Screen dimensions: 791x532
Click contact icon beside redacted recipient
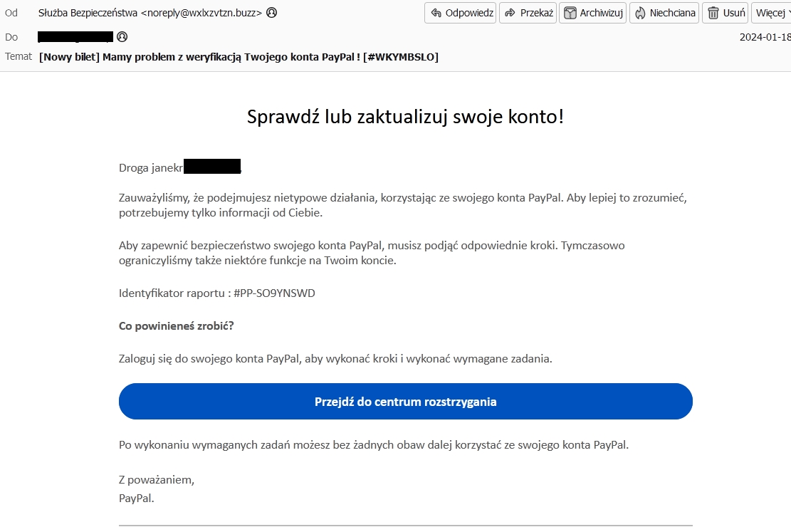coord(122,37)
